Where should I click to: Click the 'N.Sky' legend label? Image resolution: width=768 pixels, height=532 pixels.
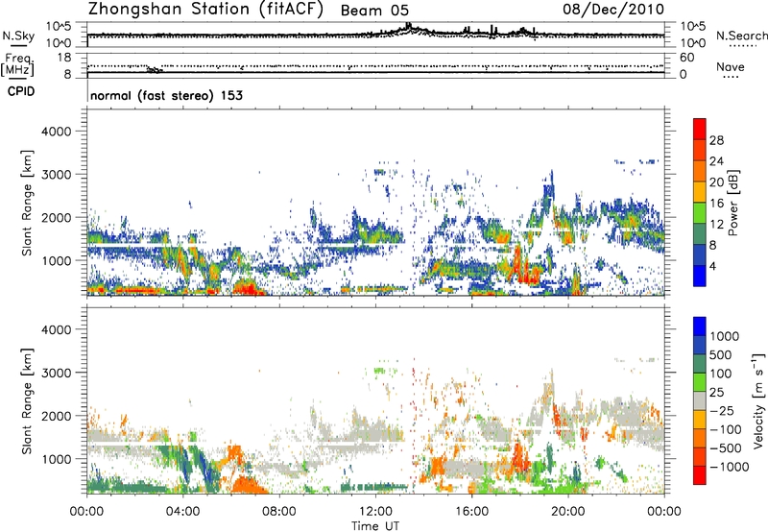18,36
